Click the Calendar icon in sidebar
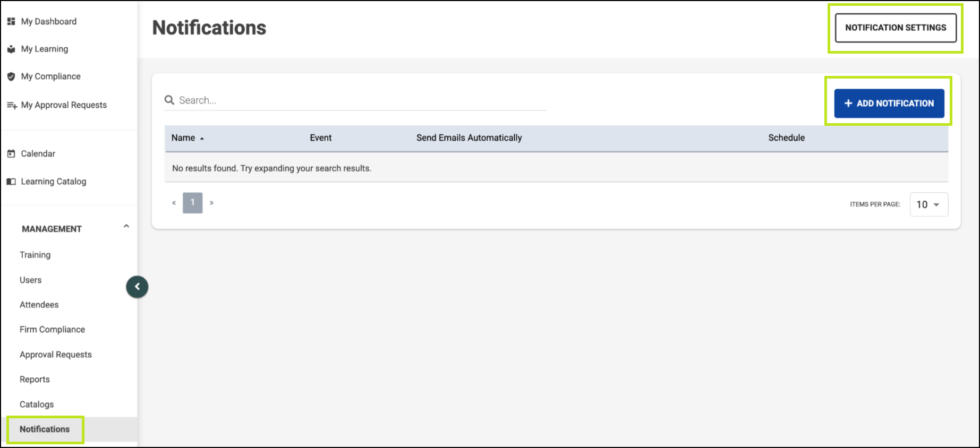This screenshot has width=980, height=448. (x=11, y=154)
